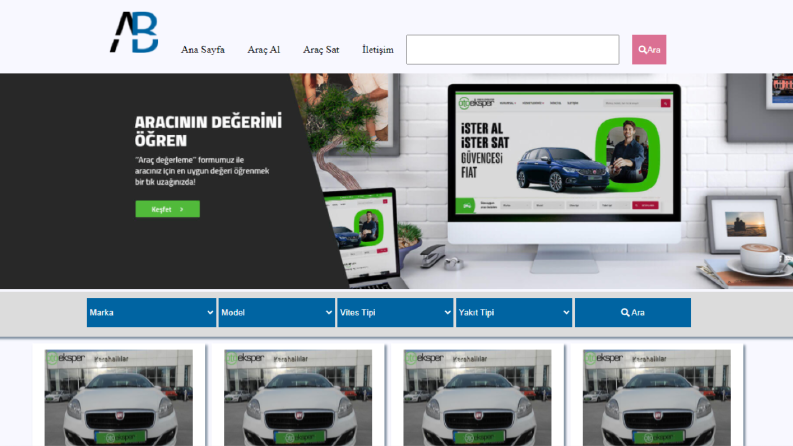Open the first white Fiat car listing image
The height and width of the screenshot is (446, 793).
[x=119, y=397]
